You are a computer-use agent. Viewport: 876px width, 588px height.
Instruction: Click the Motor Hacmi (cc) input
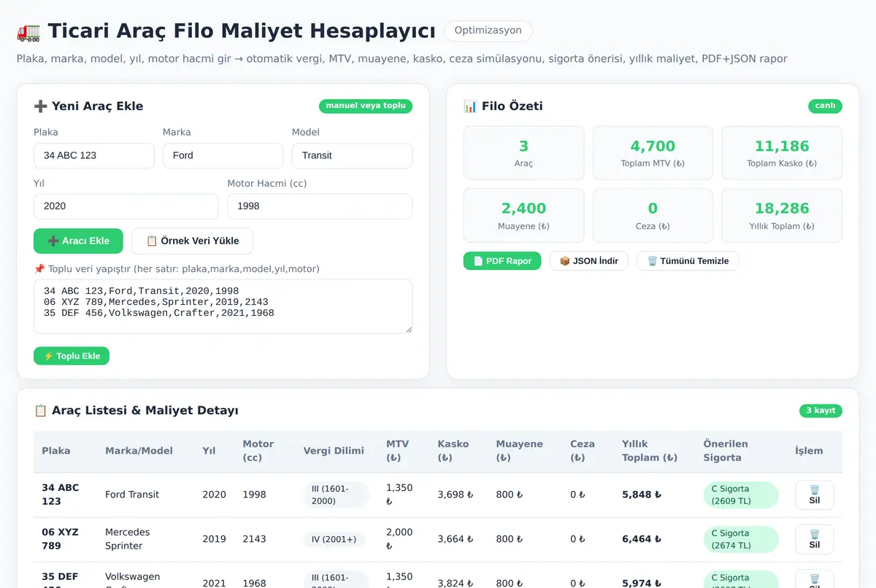click(320, 206)
